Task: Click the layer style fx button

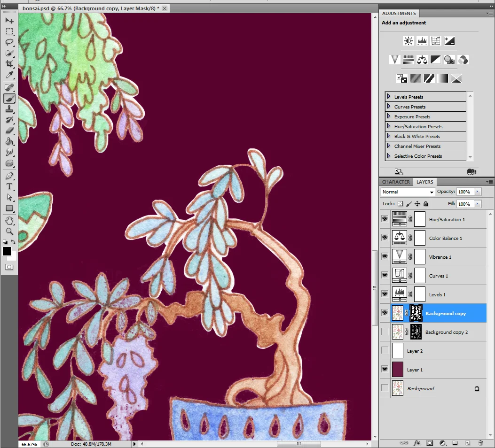Action: (x=417, y=443)
